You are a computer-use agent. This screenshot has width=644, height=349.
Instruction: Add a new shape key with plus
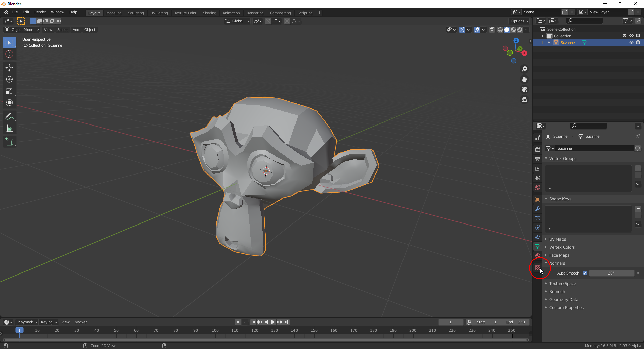tap(638, 209)
